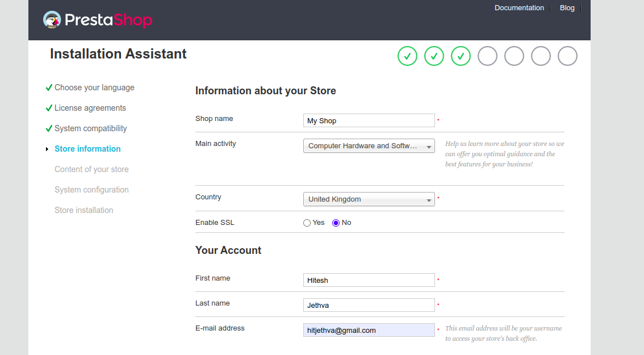Click the fourth empty step circle
The height and width of the screenshot is (355, 644).
(487, 56)
